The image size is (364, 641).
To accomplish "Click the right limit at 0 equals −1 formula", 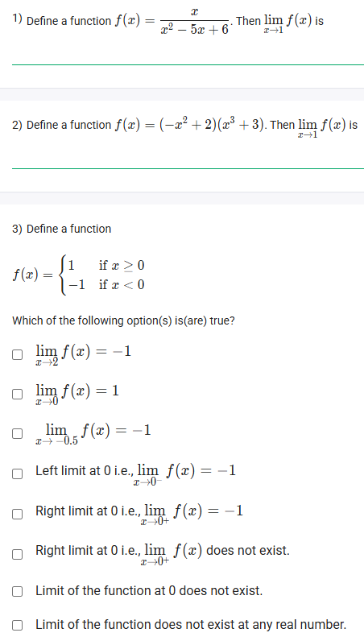I will coord(192,515).
